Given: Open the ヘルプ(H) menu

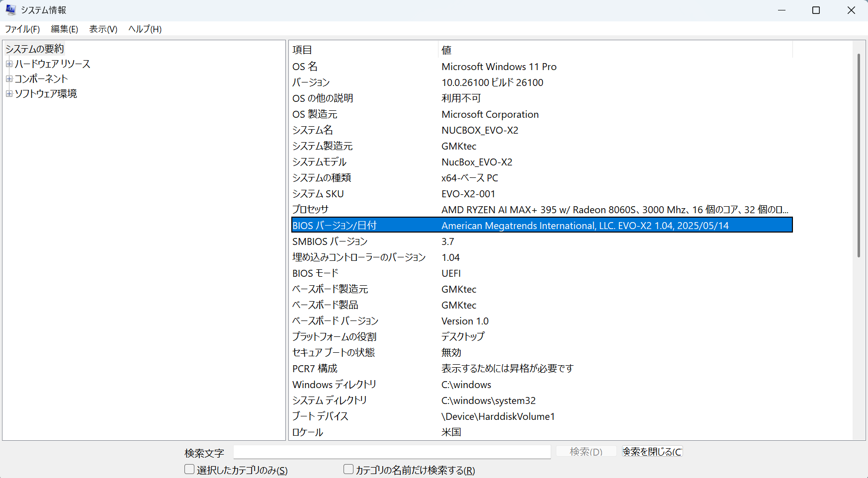Looking at the screenshot, I should click(x=145, y=29).
